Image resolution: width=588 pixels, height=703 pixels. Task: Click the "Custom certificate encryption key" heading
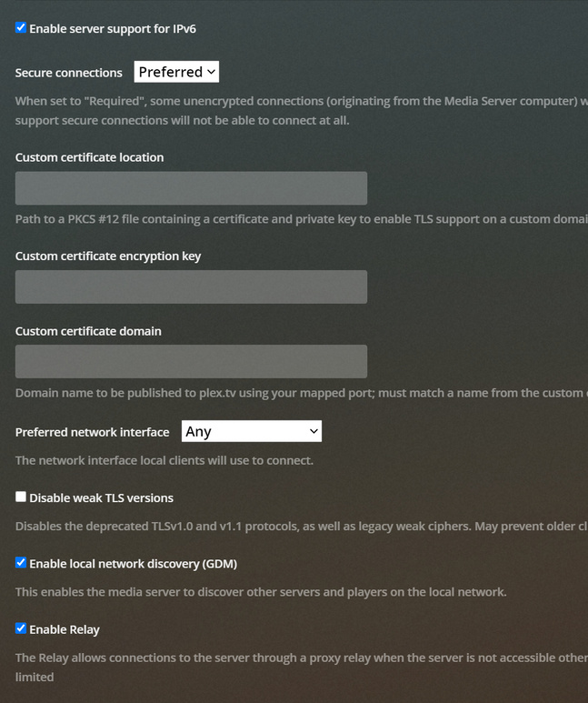108,256
